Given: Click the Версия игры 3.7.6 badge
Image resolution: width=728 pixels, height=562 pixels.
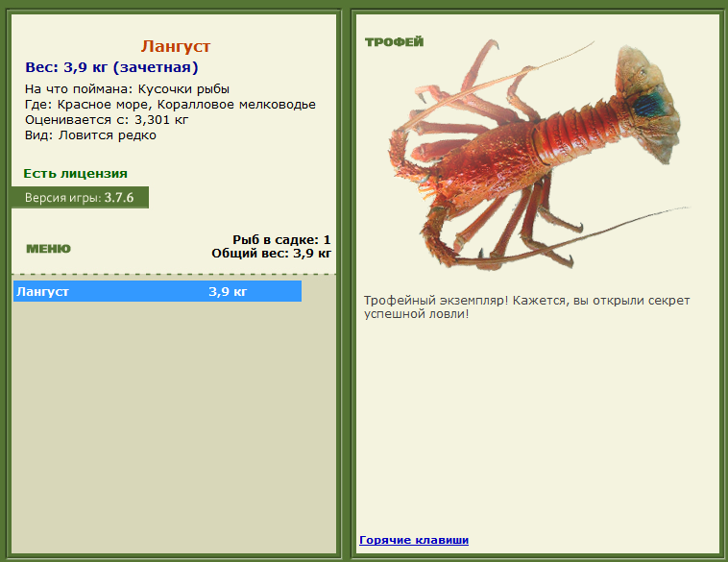Looking at the screenshot, I should (80, 197).
